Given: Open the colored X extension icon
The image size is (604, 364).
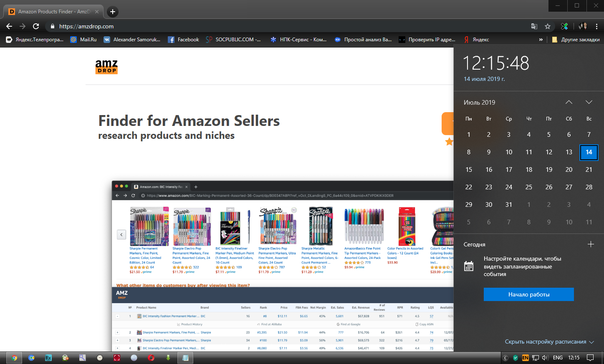Looking at the screenshot, I should (x=564, y=26).
